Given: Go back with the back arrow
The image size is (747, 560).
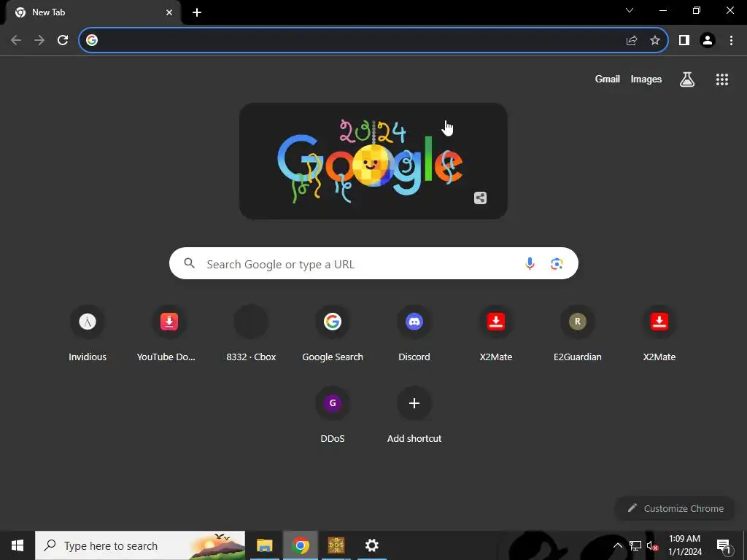Looking at the screenshot, I should click(16, 40).
